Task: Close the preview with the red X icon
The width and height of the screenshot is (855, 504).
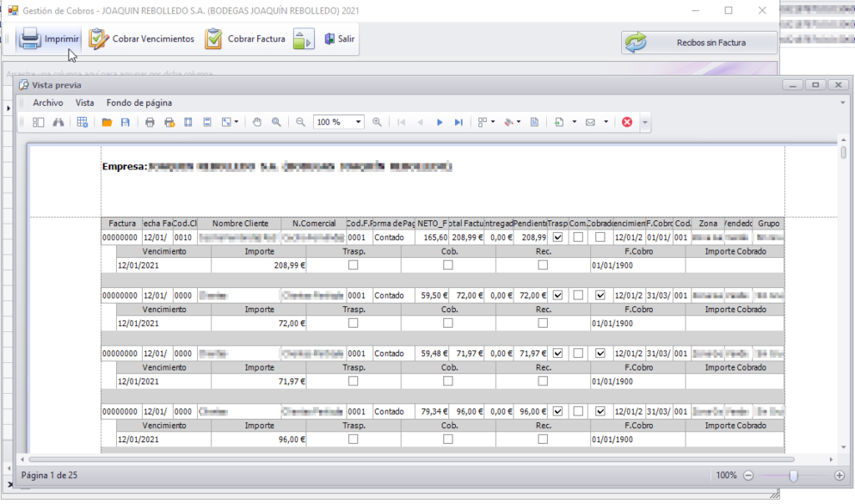Action: [x=627, y=123]
